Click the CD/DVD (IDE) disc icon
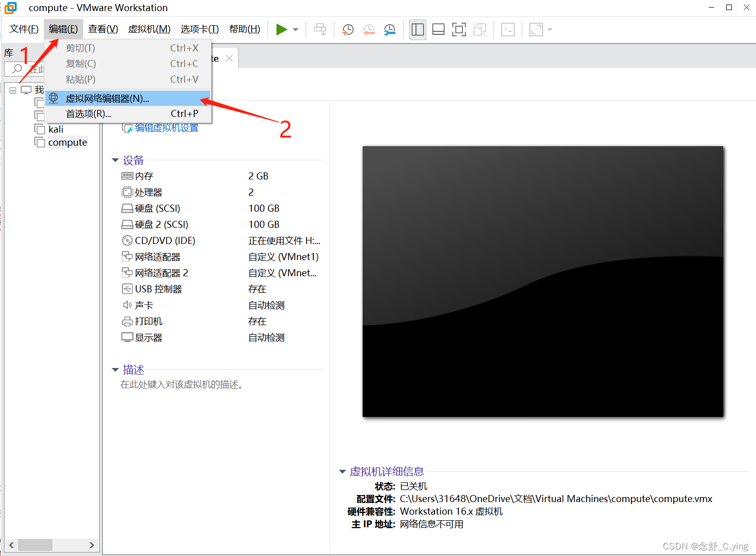The height and width of the screenshot is (556, 756). pos(127,240)
